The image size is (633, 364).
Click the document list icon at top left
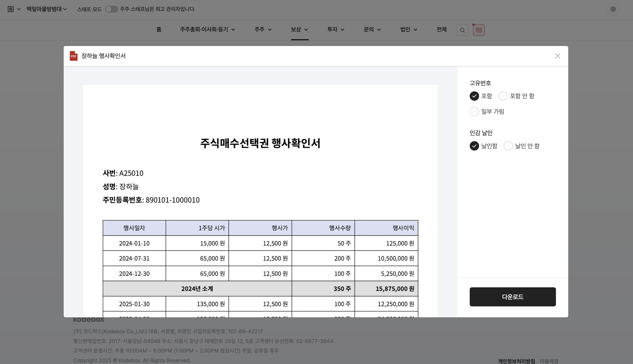tap(10, 9)
